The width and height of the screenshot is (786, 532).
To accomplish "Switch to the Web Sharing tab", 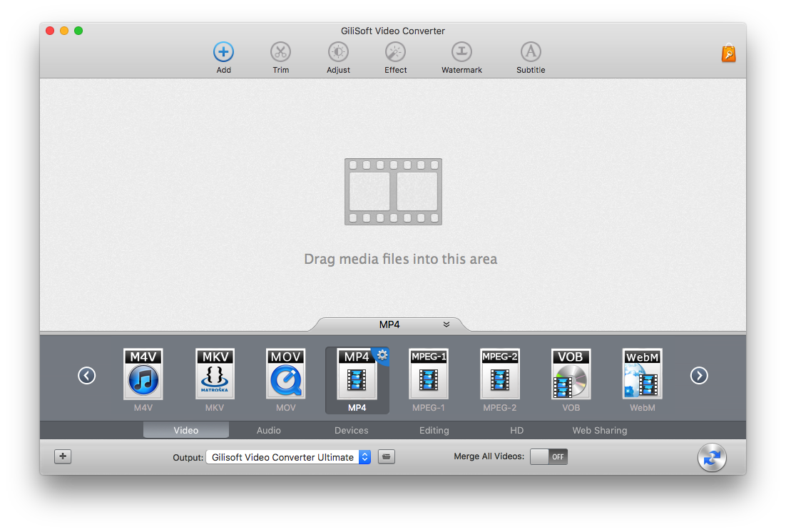I will (600, 430).
